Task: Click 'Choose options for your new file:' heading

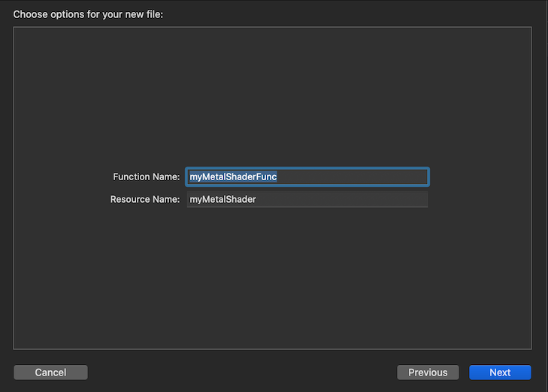Action: click(x=88, y=15)
